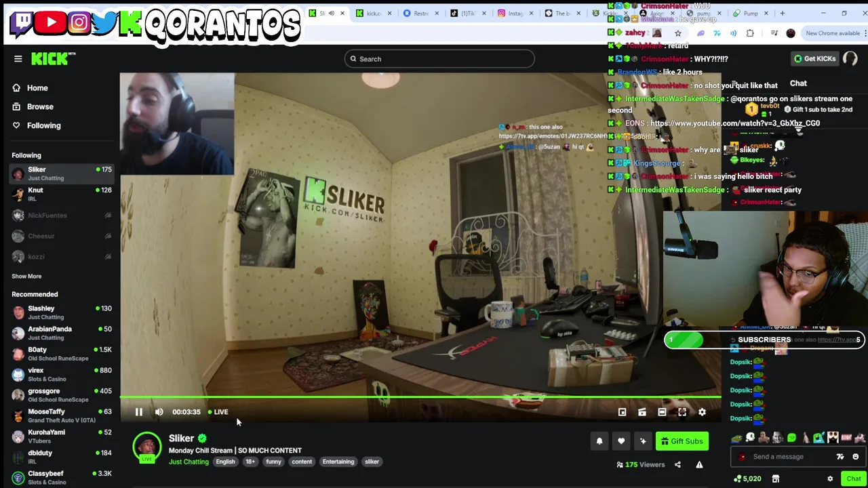Insert the Pepe frog quick emote
The width and height of the screenshot is (868, 488).
point(737,438)
